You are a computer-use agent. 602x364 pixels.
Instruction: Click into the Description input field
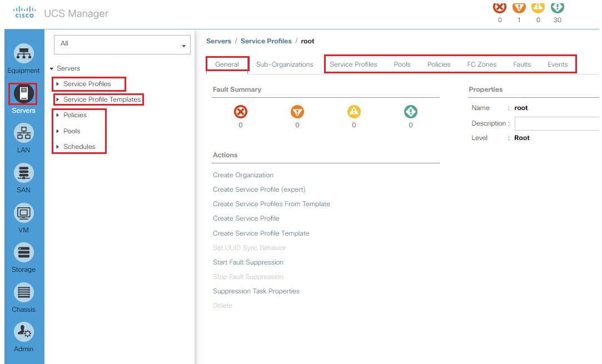click(556, 123)
